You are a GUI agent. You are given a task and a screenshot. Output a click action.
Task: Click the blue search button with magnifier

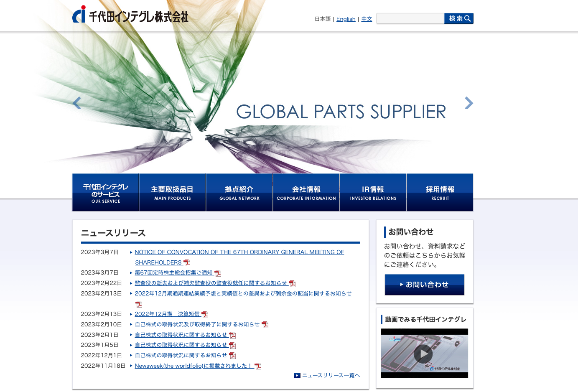(x=459, y=18)
